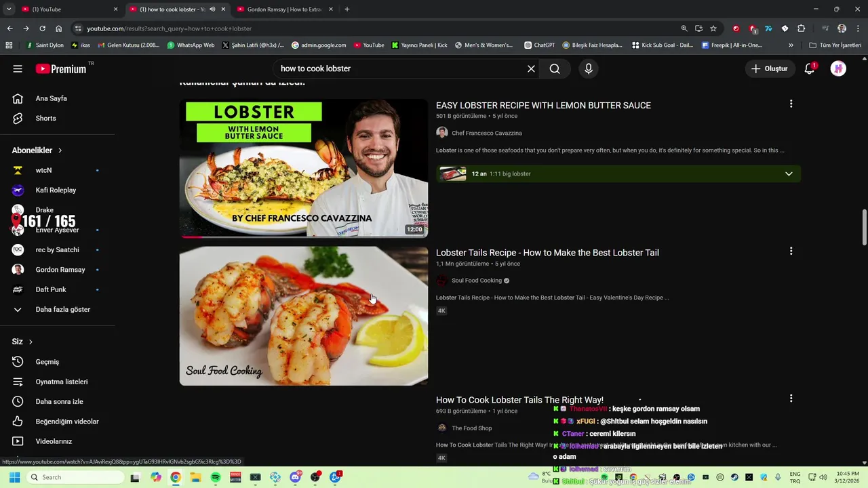Click the Windows taskbar Search box
This screenshot has height=488, width=868.
coord(75,477)
